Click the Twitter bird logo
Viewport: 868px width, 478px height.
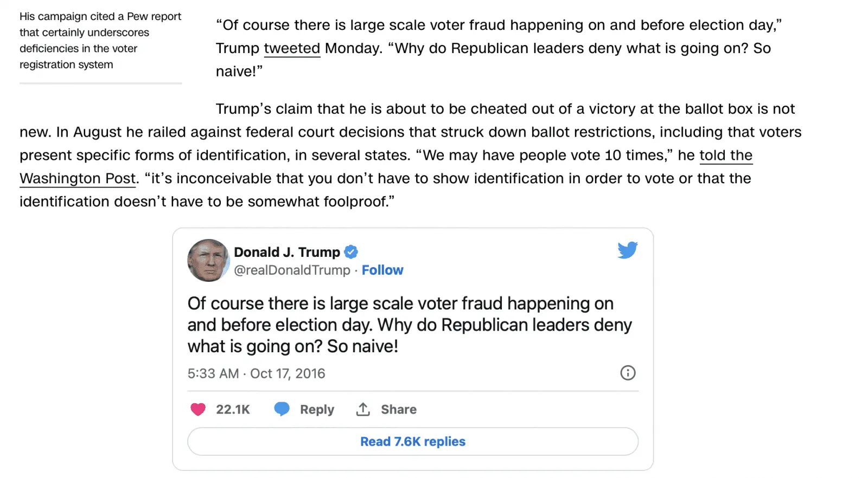pos(627,250)
